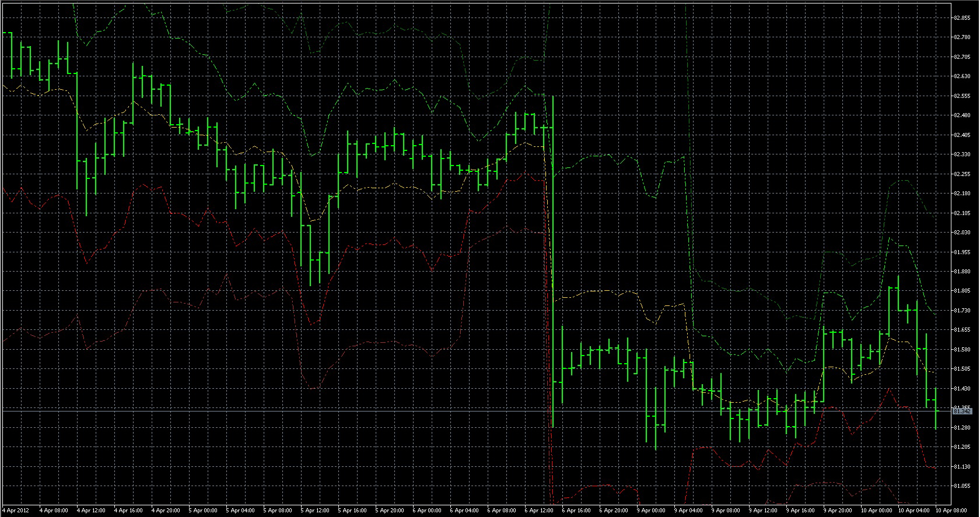Click the 6 Apr 20:00 time label

click(x=614, y=511)
